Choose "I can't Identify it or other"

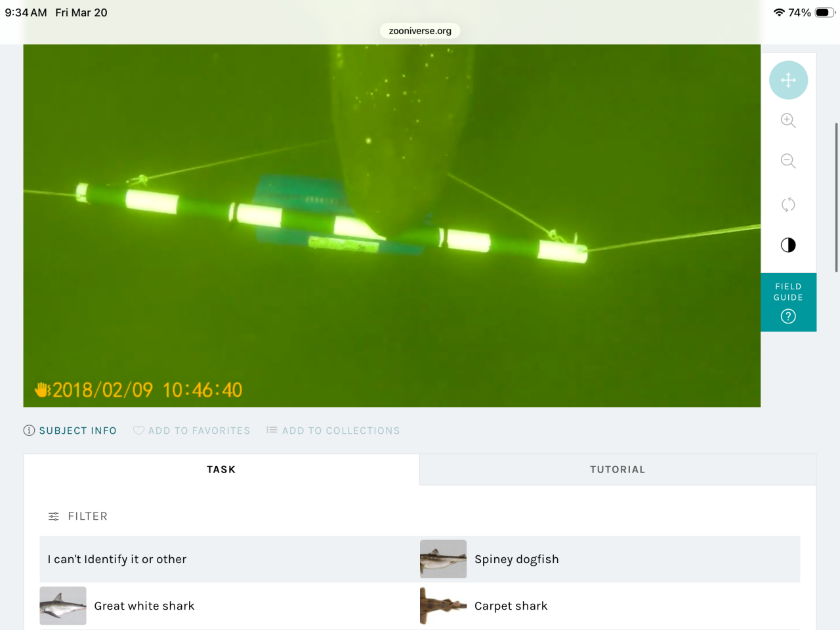pyautogui.click(x=230, y=559)
